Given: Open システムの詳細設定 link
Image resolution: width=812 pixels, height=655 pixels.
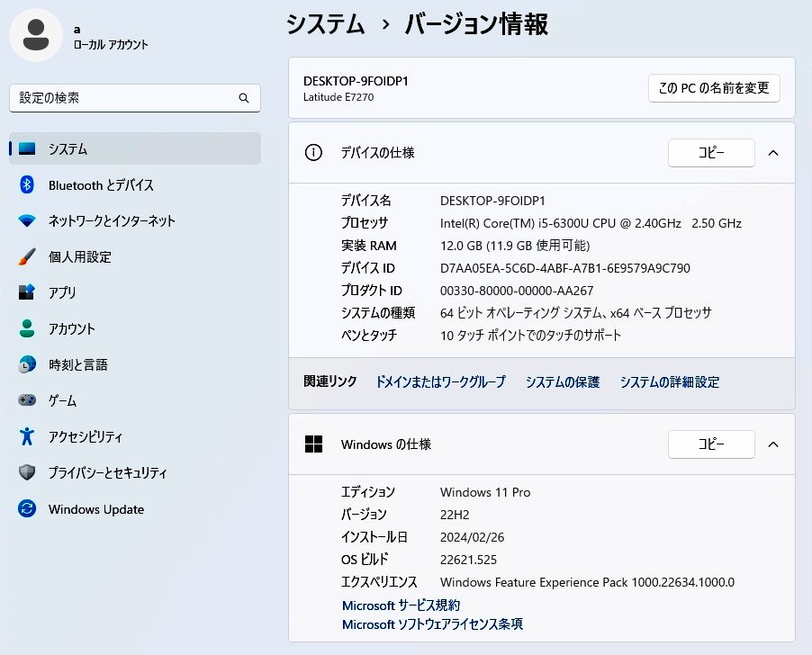Looking at the screenshot, I should coord(670,381).
